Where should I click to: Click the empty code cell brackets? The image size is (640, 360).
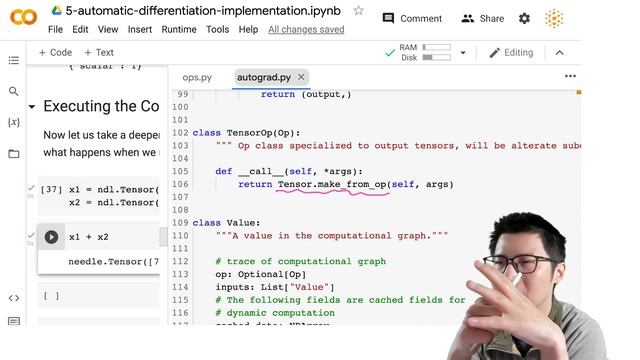pyautogui.click(x=51, y=296)
